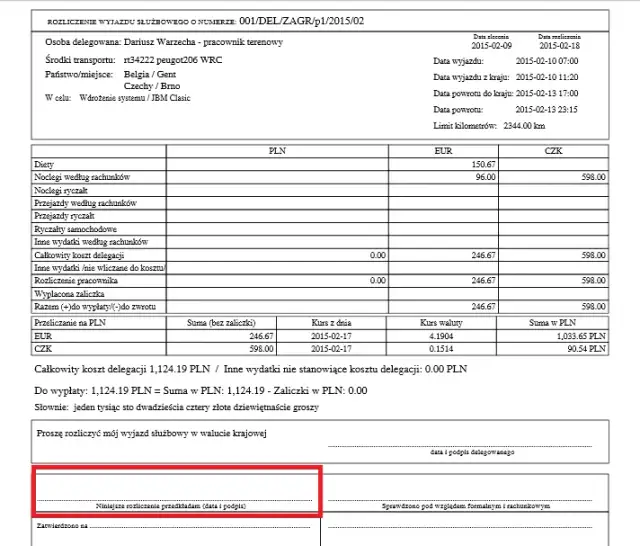The height and width of the screenshot is (546, 640).
Task: Click the CZK column header
Action: point(553,151)
